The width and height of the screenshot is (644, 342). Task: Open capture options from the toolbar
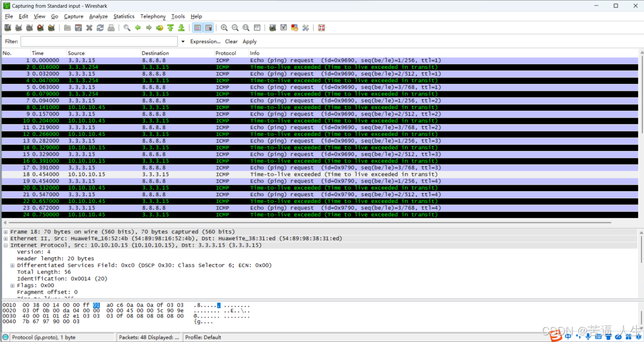18,28
